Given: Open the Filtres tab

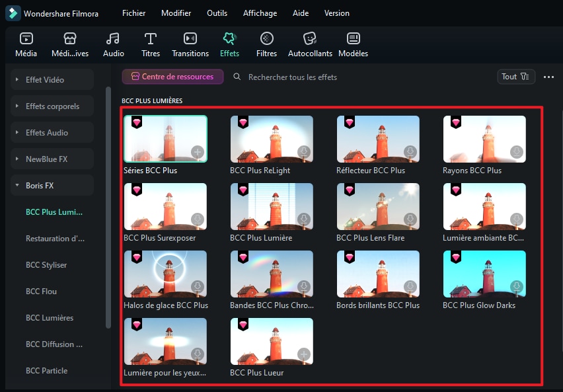Looking at the screenshot, I should (x=266, y=44).
